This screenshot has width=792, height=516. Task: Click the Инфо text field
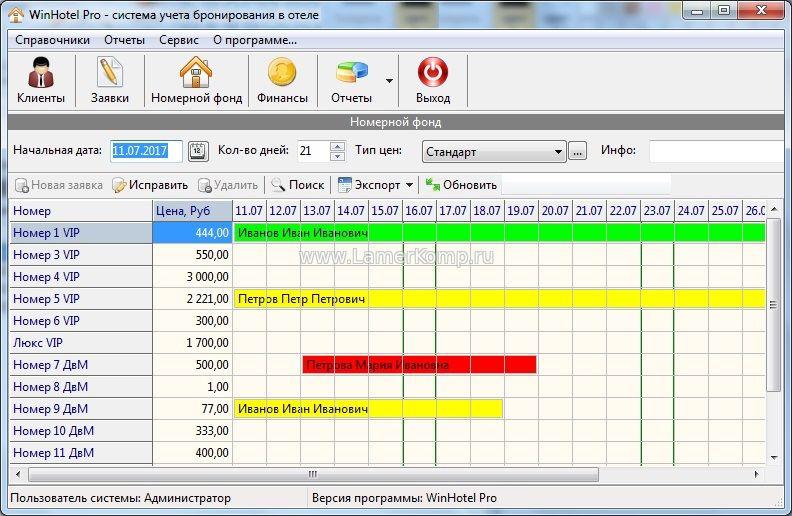click(x=715, y=151)
